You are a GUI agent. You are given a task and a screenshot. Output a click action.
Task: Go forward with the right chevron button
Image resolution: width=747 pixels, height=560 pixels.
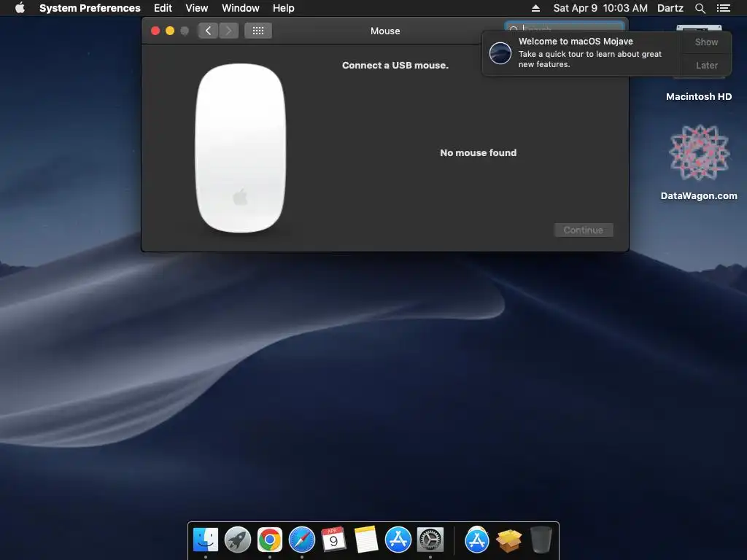[228, 31]
